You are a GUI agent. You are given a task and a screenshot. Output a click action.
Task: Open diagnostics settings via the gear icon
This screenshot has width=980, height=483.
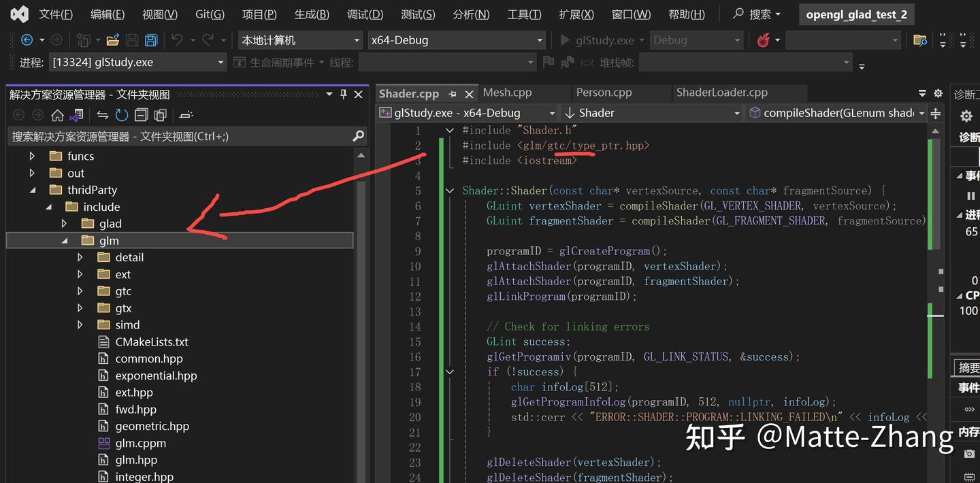click(x=966, y=116)
